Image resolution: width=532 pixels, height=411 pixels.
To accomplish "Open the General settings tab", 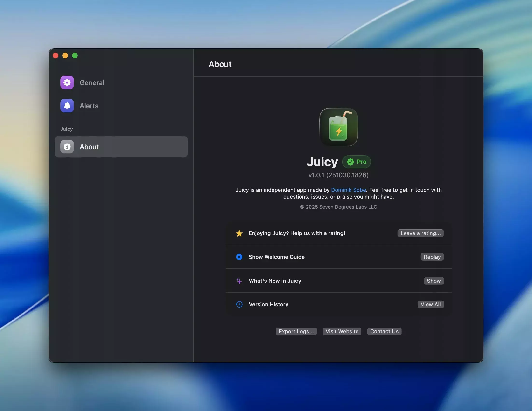I will (x=92, y=83).
